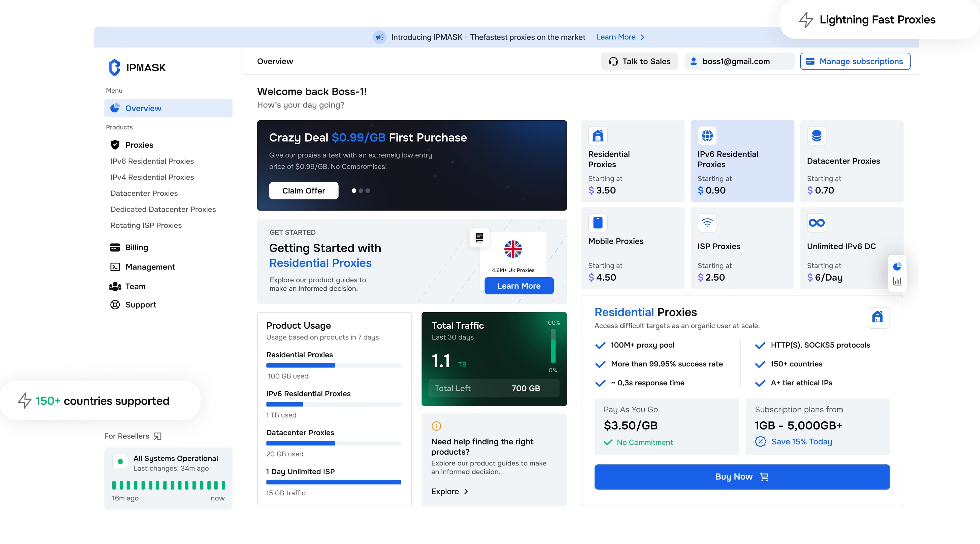Click the floating bar chart view icon
Image resolution: width=980 pixels, height=544 pixels.
(x=897, y=281)
